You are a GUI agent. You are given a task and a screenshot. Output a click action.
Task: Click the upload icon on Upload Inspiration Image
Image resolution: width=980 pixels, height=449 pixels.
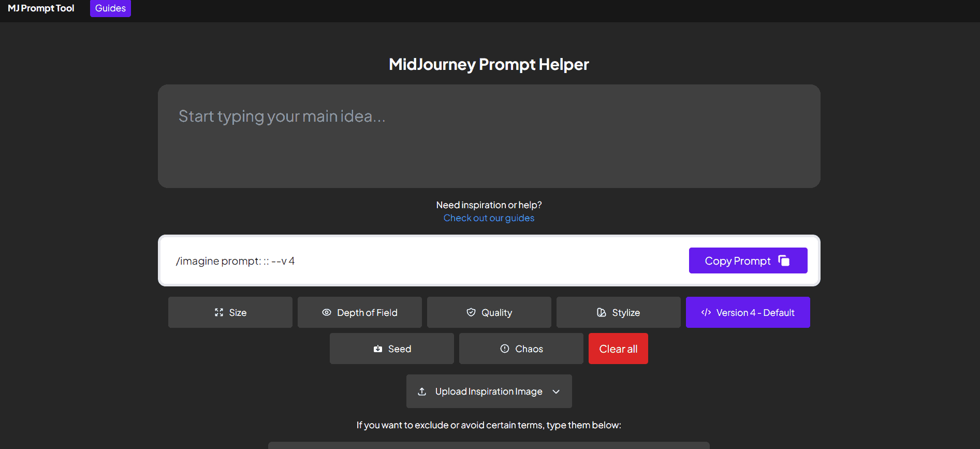(422, 391)
